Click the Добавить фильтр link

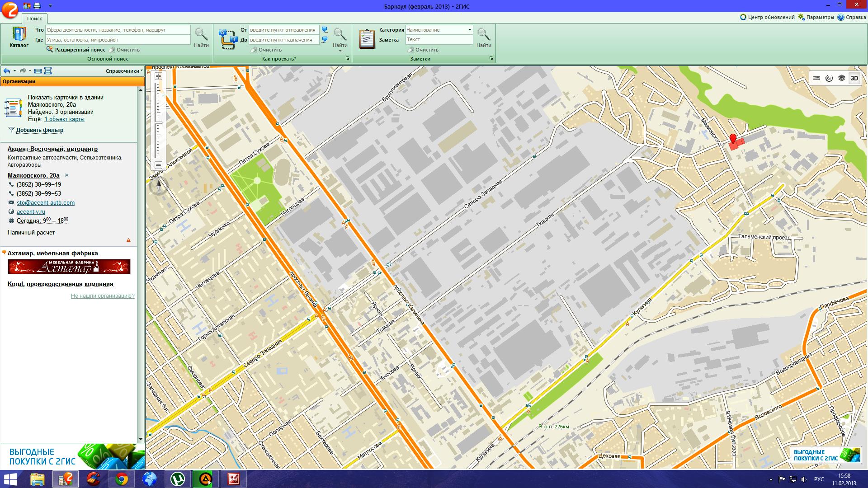pyautogui.click(x=40, y=130)
